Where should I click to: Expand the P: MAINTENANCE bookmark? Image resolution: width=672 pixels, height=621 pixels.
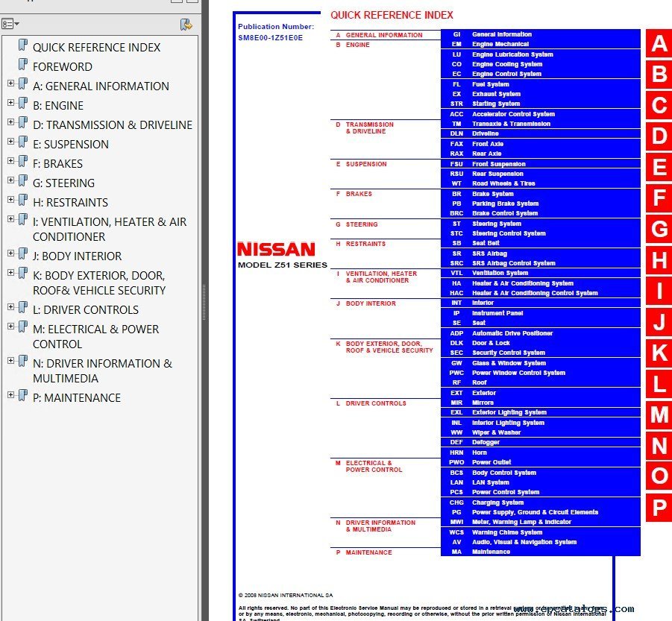coord(10,395)
